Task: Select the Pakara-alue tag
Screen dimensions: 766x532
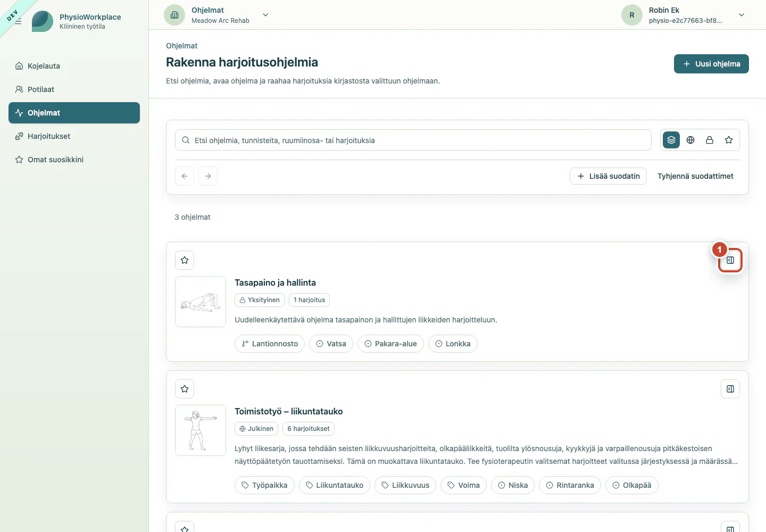Action: pyautogui.click(x=390, y=344)
